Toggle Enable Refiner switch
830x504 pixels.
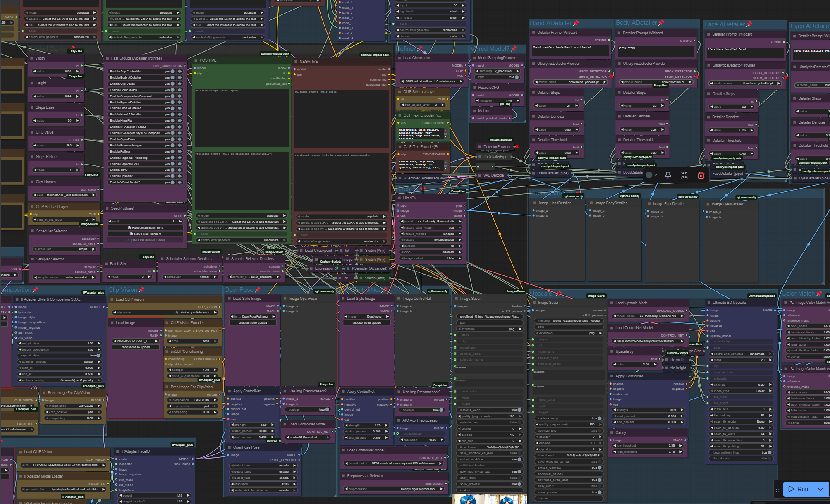(x=172, y=152)
